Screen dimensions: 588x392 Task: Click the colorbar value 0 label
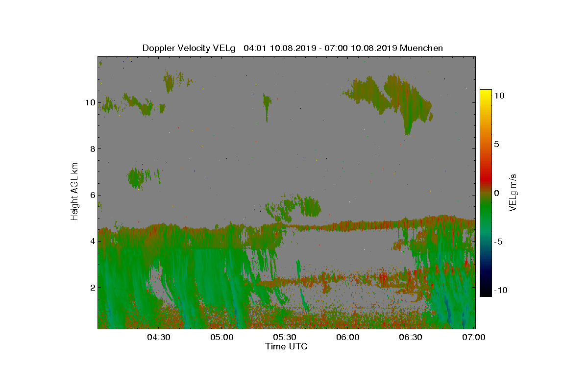click(496, 193)
